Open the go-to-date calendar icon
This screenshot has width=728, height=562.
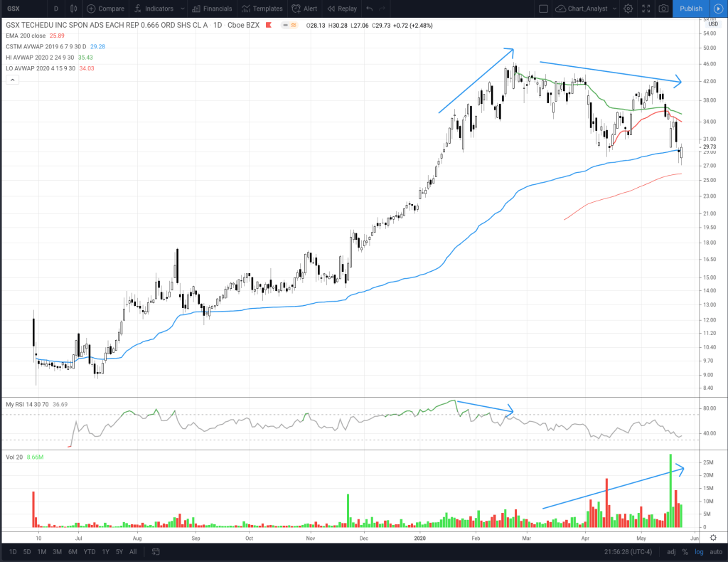pyautogui.click(x=155, y=551)
